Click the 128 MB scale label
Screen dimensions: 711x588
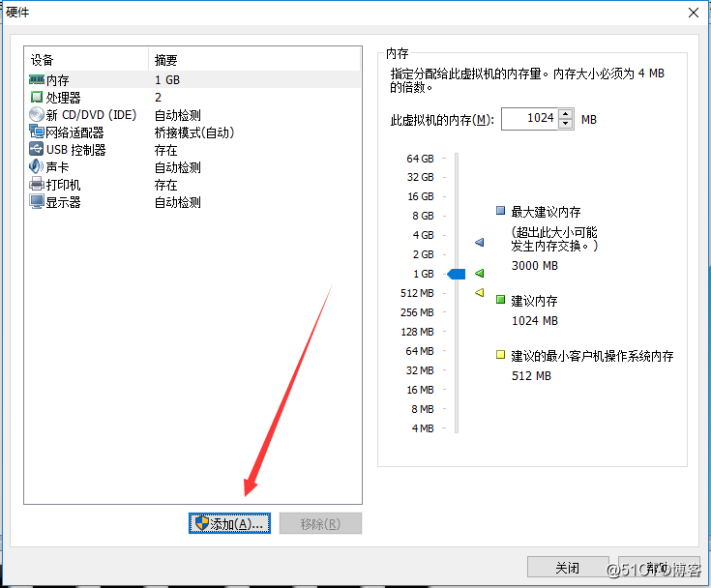pyautogui.click(x=417, y=332)
